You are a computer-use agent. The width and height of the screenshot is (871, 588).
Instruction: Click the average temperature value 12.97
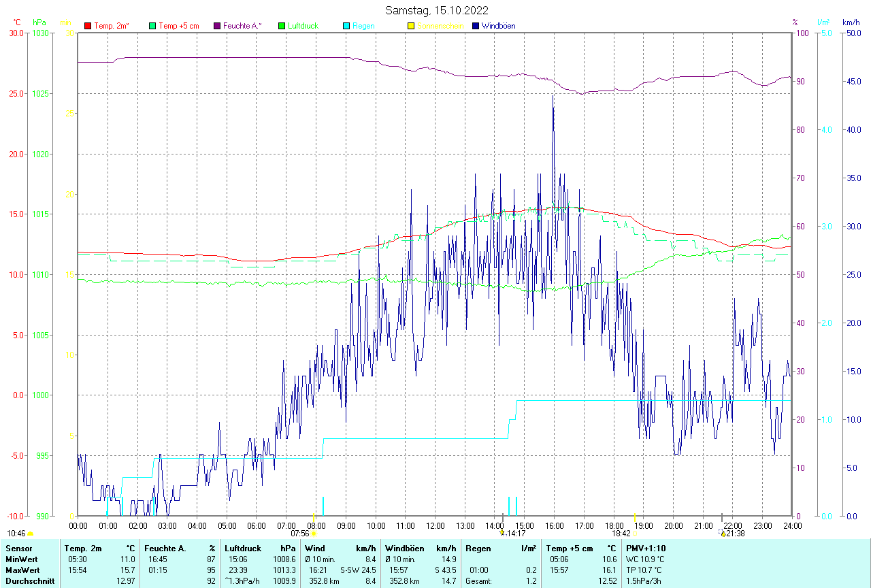[125, 581]
